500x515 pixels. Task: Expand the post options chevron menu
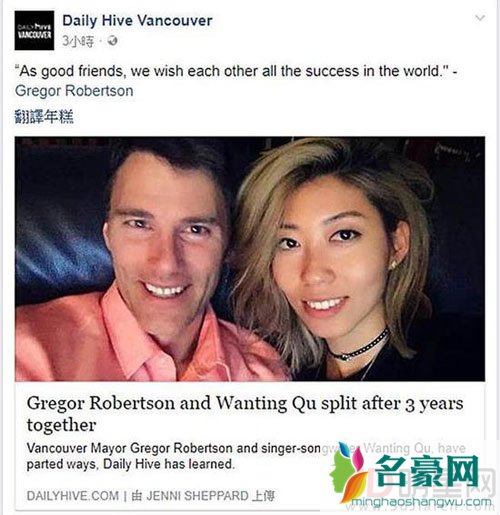(479, 18)
